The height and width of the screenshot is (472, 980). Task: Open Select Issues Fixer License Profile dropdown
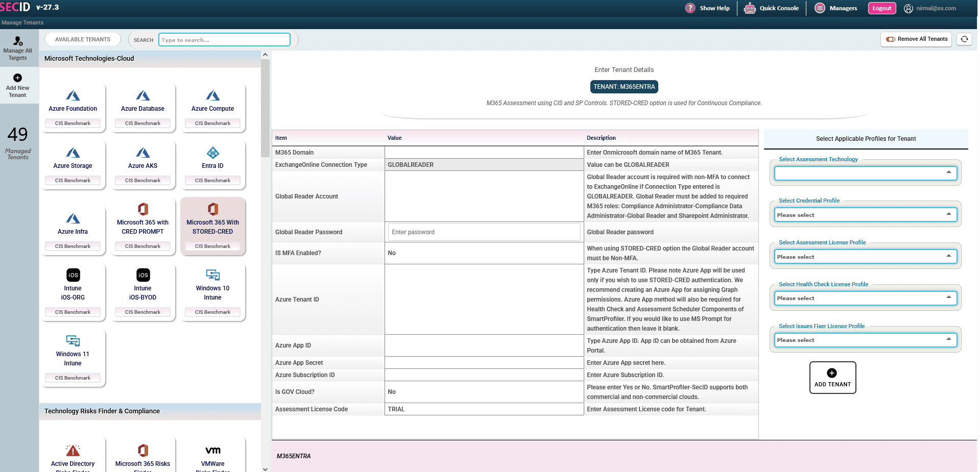pyautogui.click(x=865, y=340)
